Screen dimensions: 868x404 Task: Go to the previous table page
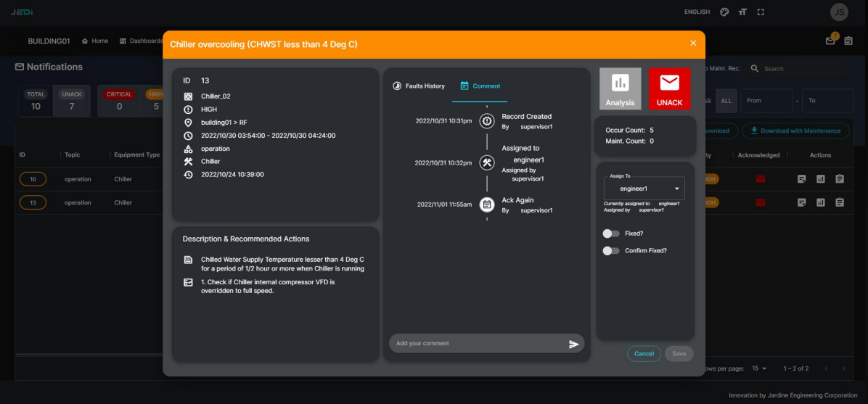pos(826,368)
